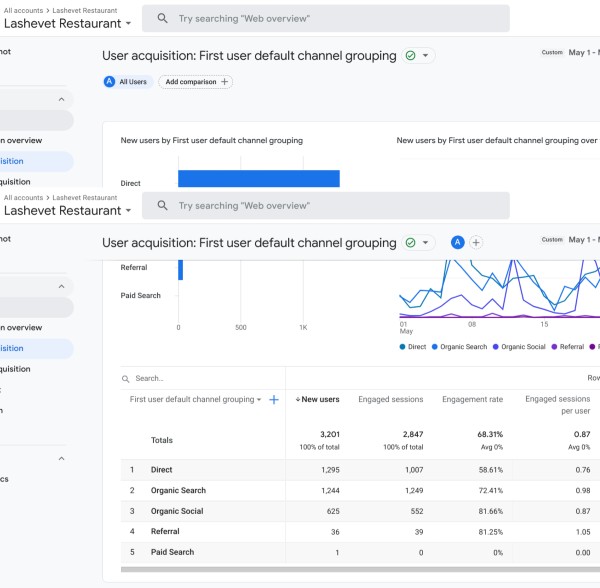The image size is (600, 588).
Task: Click the 'Totals' row label
Action: coord(162,440)
